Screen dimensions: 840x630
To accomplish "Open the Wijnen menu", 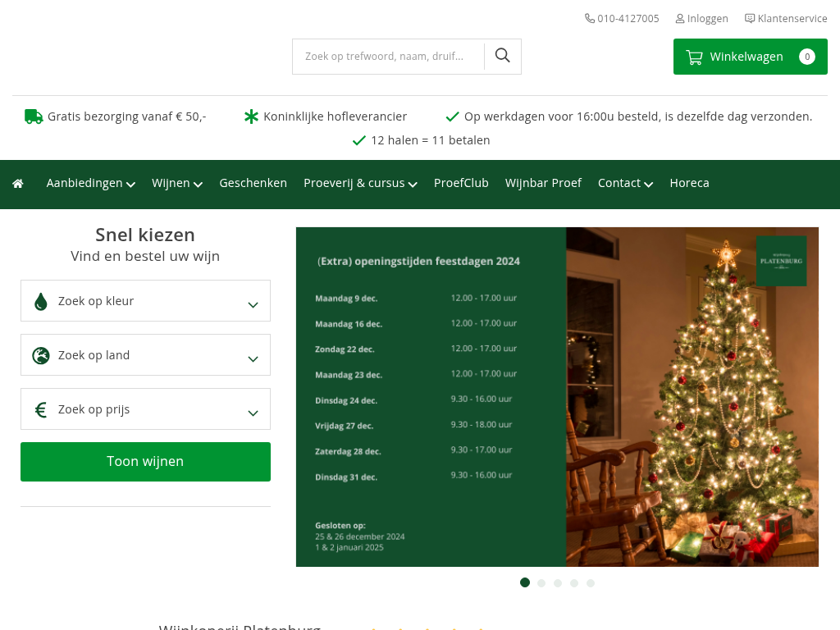I will (177, 184).
